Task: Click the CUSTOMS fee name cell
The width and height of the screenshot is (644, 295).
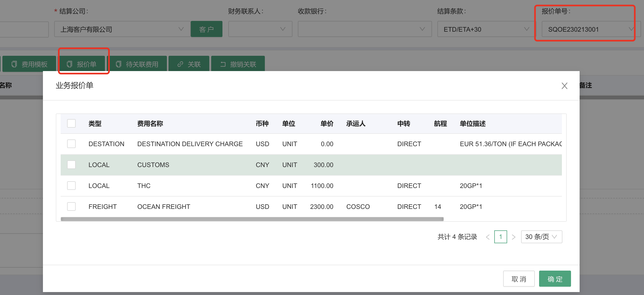Action: pos(153,165)
